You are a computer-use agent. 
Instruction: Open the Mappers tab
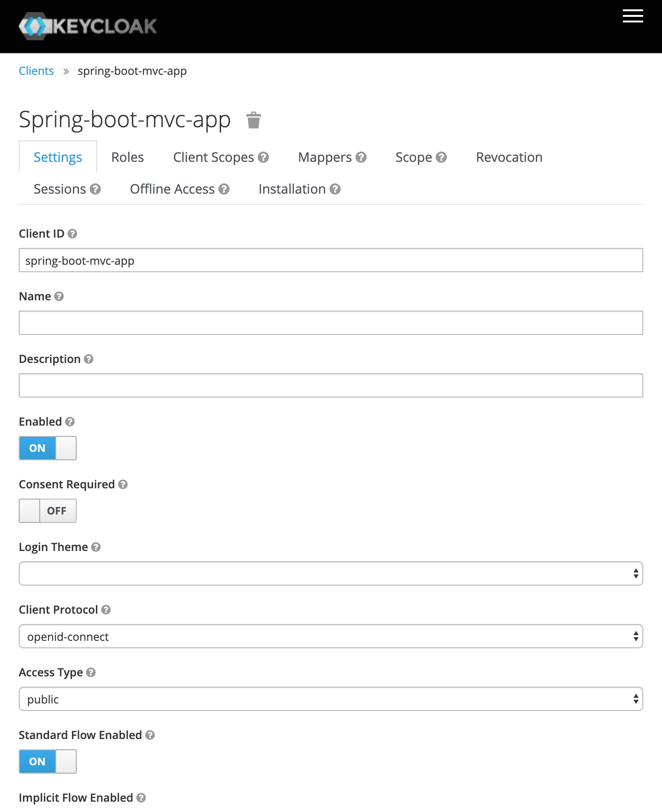point(325,157)
